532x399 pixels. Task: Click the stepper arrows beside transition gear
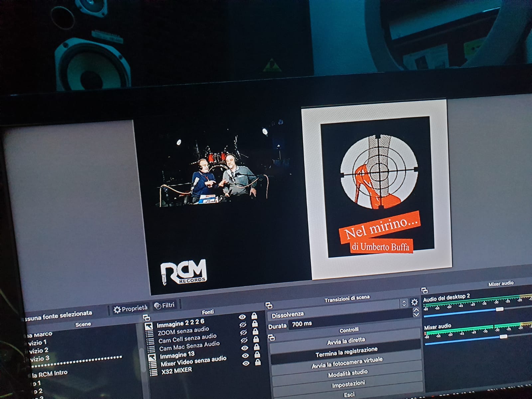(404, 303)
